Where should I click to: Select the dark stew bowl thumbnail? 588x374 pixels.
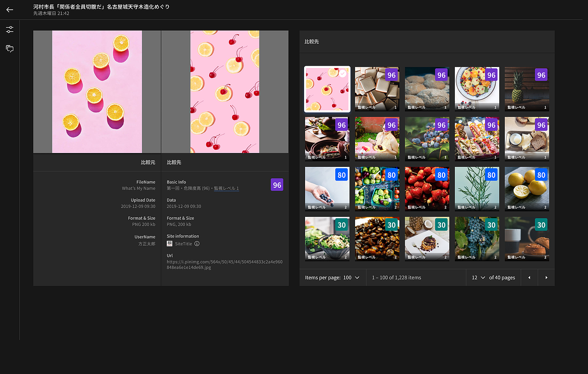tap(327, 139)
